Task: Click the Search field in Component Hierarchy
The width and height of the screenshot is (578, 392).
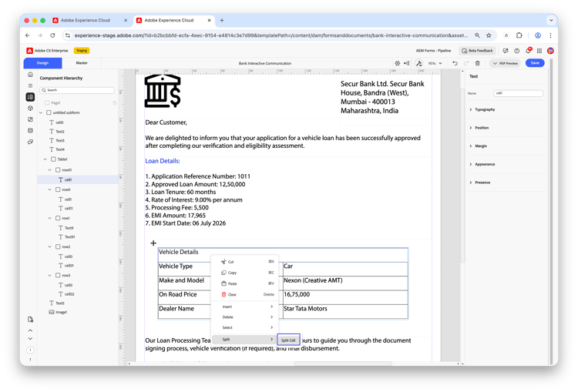Action: pyautogui.click(x=77, y=90)
